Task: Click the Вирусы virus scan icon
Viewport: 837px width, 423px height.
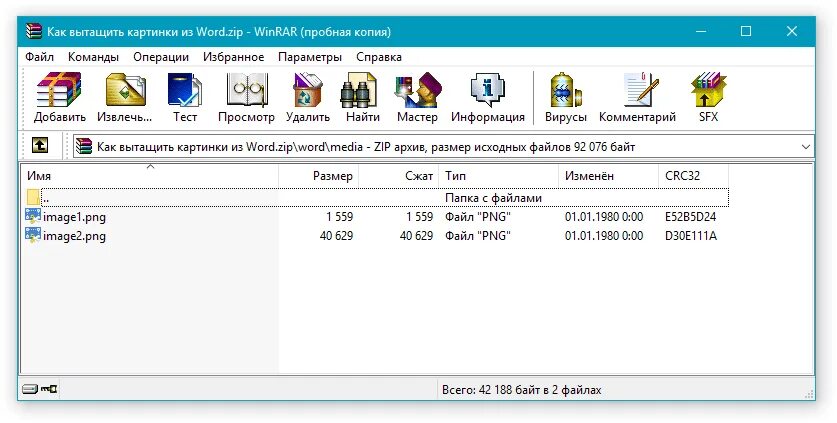Action: pyautogui.click(x=566, y=90)
